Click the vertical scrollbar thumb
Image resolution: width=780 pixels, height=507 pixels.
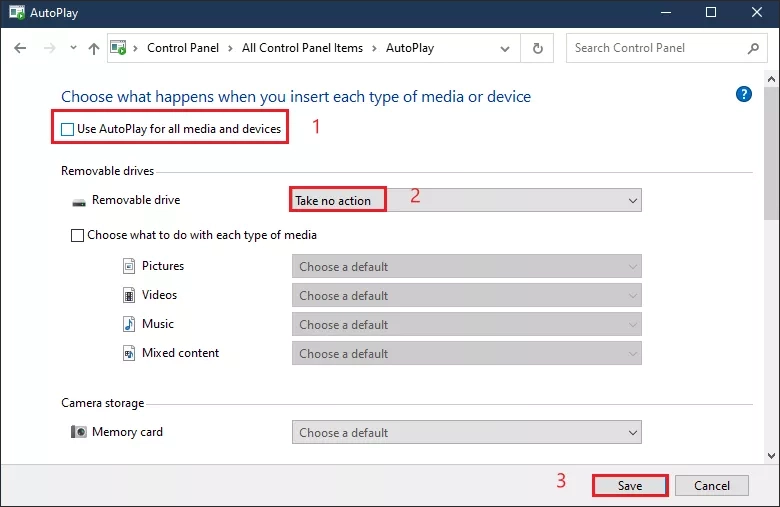click(771, 153)
